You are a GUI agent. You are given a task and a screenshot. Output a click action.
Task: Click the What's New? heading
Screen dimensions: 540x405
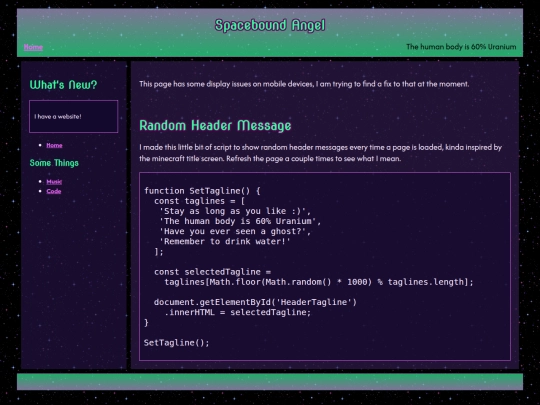(x=63, y=84)
